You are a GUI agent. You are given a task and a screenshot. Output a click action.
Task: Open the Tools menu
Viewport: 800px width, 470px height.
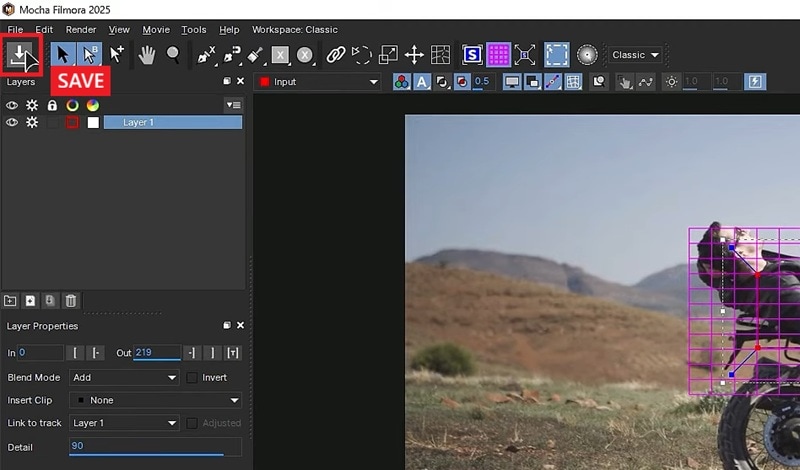coord(194,30)
